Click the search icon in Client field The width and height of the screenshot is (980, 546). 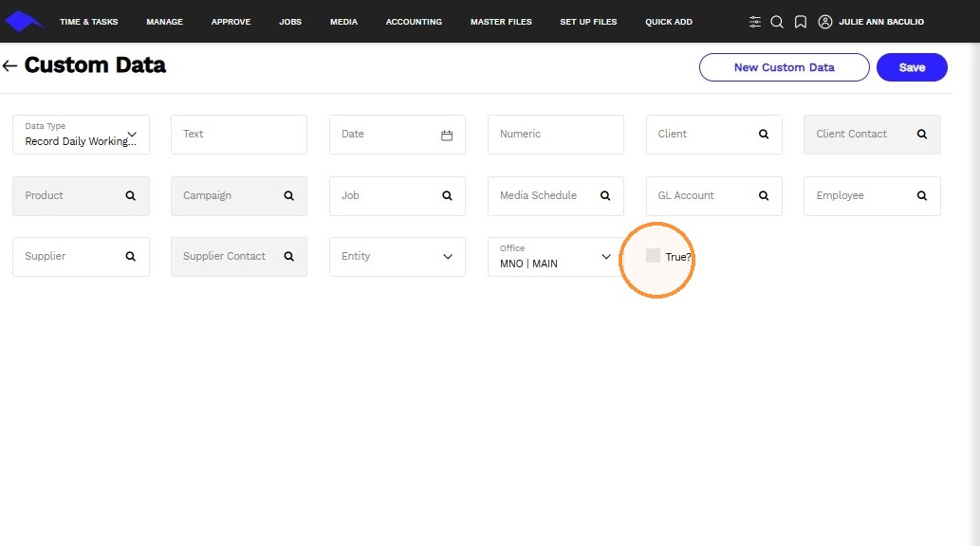tap(764, 135)
